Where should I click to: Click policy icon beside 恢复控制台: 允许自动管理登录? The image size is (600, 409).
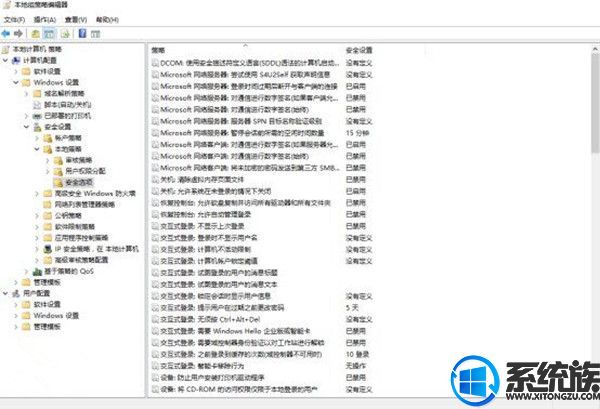[x=155, y=215]
